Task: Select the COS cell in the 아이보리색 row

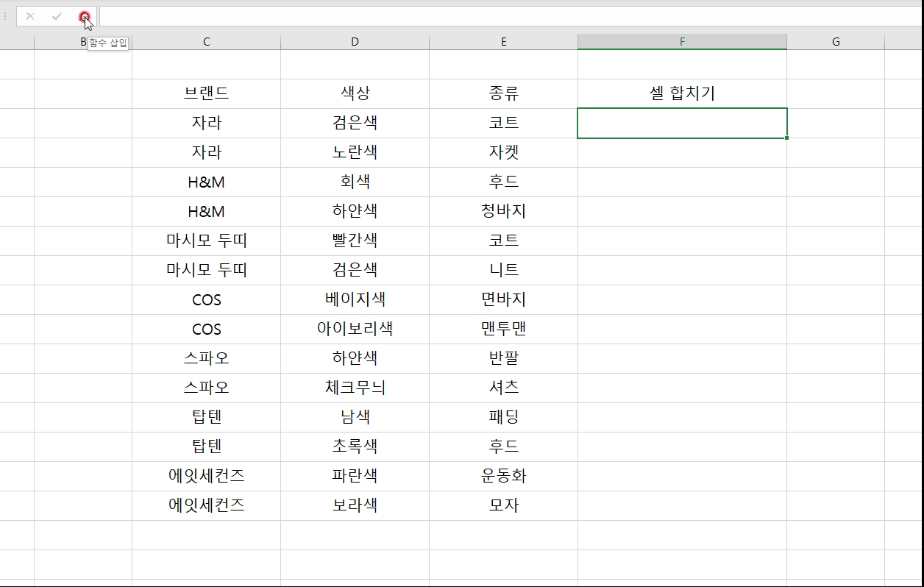Action: coord(207,329)
